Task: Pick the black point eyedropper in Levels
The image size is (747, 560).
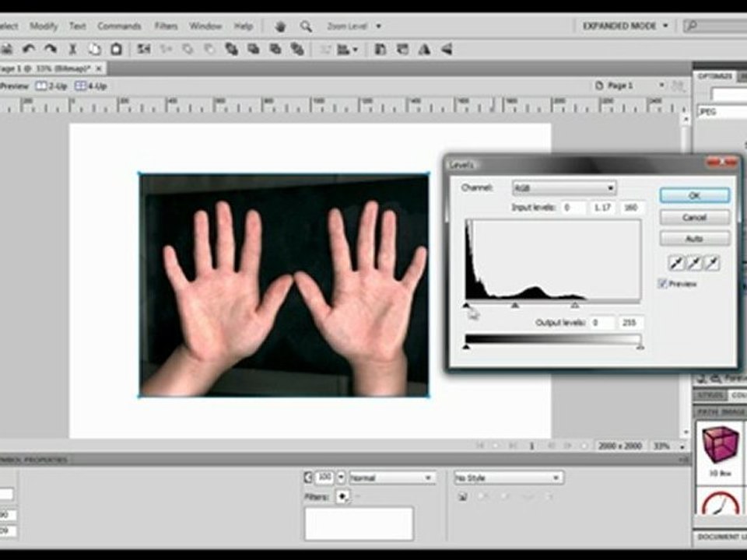Action: (x=676, y=263)
